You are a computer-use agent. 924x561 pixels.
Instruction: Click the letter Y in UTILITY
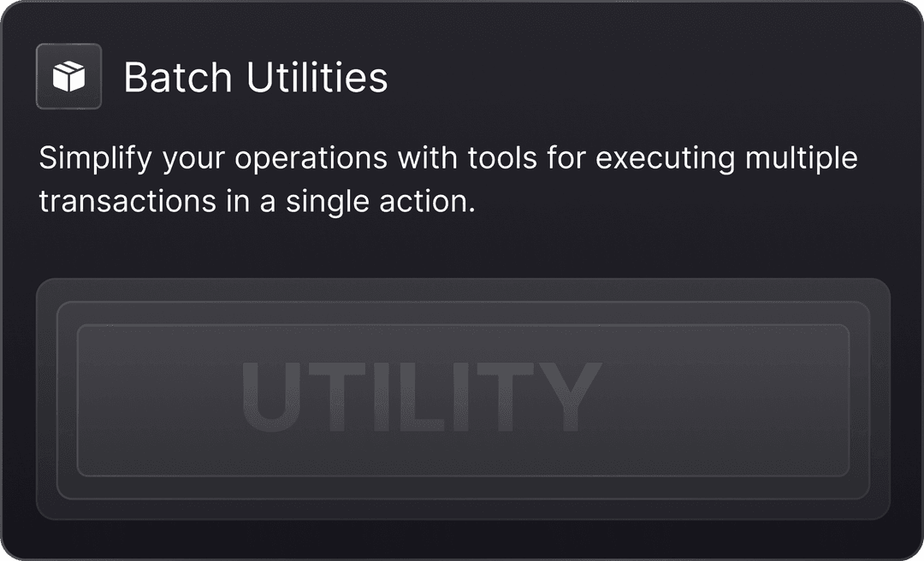pyautogui.click(x=563, y=399)
